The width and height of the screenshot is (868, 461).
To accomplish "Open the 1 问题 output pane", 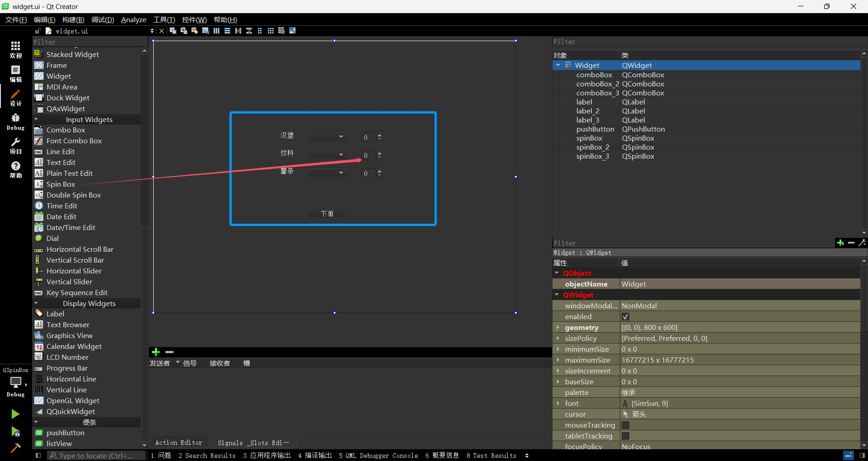I will (161, 456).
